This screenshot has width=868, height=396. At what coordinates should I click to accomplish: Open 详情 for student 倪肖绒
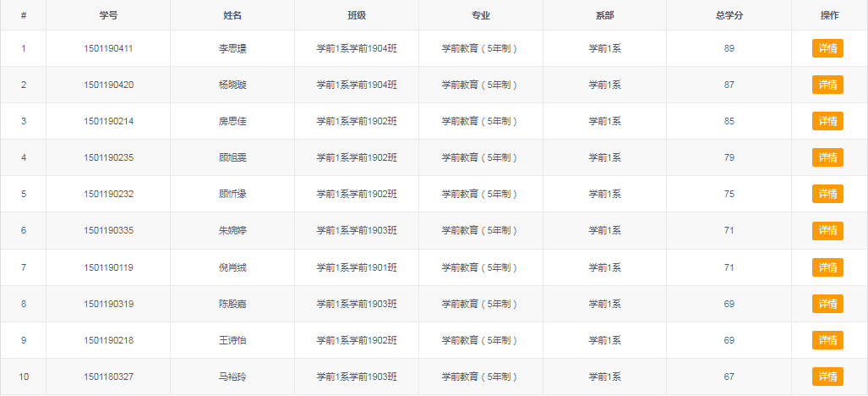tap(827, 267)
